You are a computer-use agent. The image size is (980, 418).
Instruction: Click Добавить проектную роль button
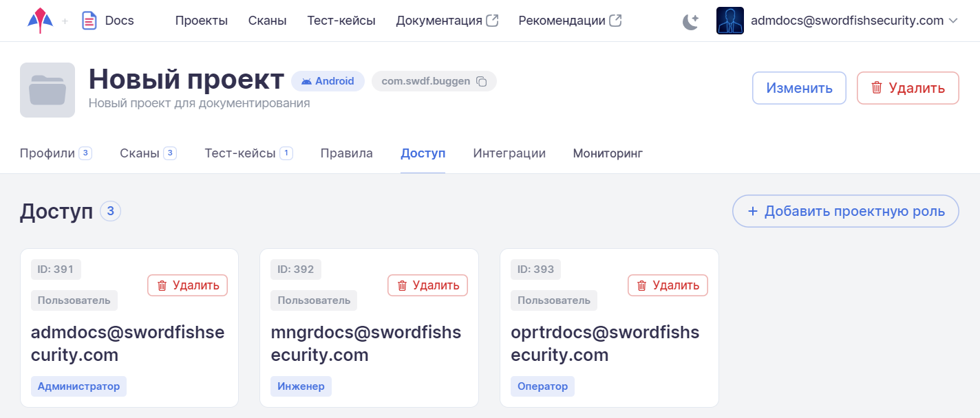click(845, 211)
